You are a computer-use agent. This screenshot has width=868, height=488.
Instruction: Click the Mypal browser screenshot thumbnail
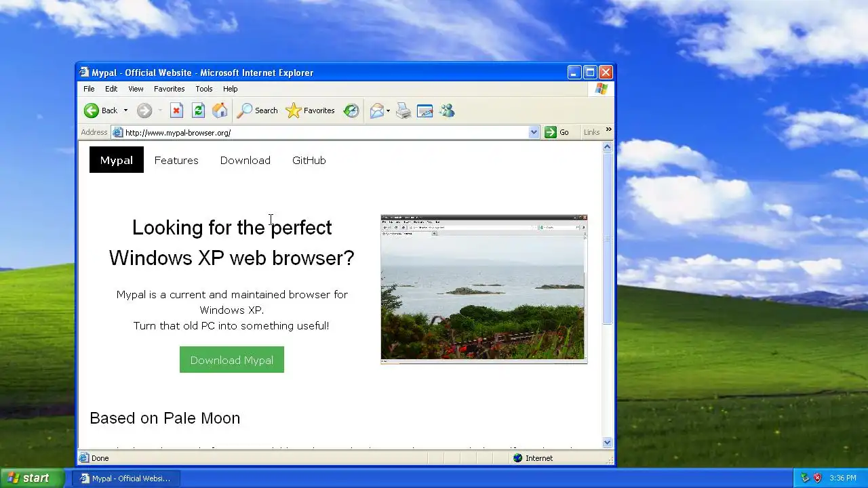[484, 289]
